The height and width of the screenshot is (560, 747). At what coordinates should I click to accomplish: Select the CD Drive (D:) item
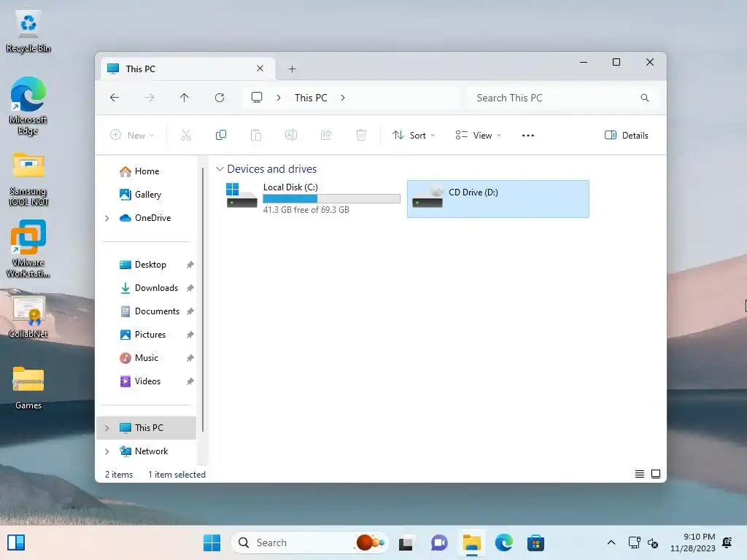(x=498, y=199)
